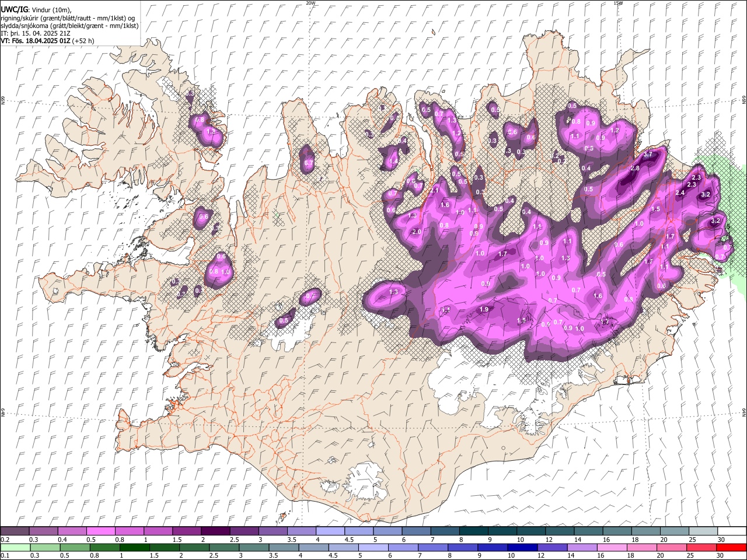747x560 pixels.
Task: Click the '2.4' snowfall value on map
Action: 680,193
